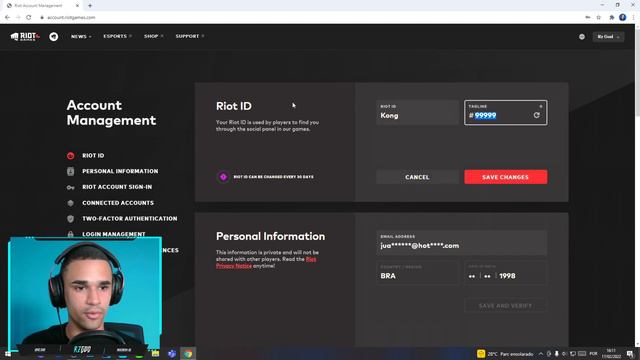
Task: Click the Riot Account Sign-In key icon
Action: [x=71, y=187]
